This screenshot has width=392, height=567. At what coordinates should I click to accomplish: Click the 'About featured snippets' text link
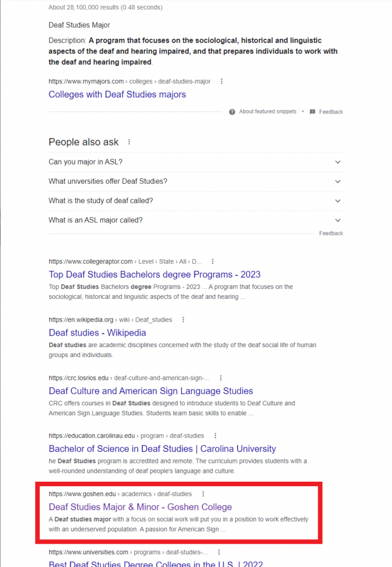point(267,112)
